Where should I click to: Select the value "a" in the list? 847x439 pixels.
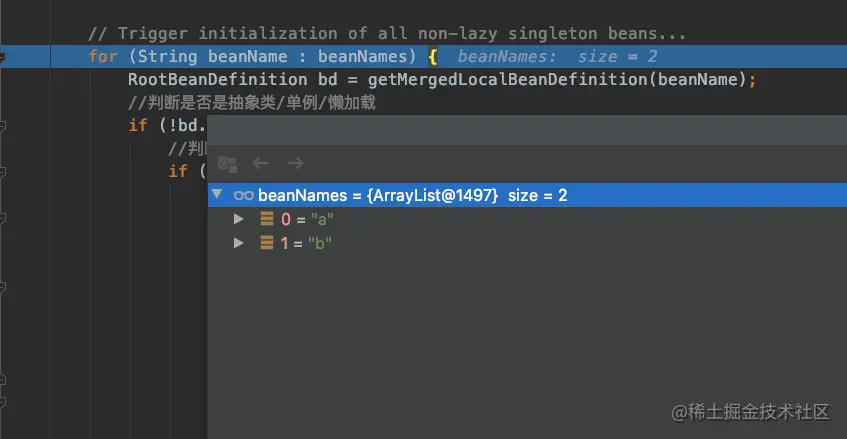point(322,219)
